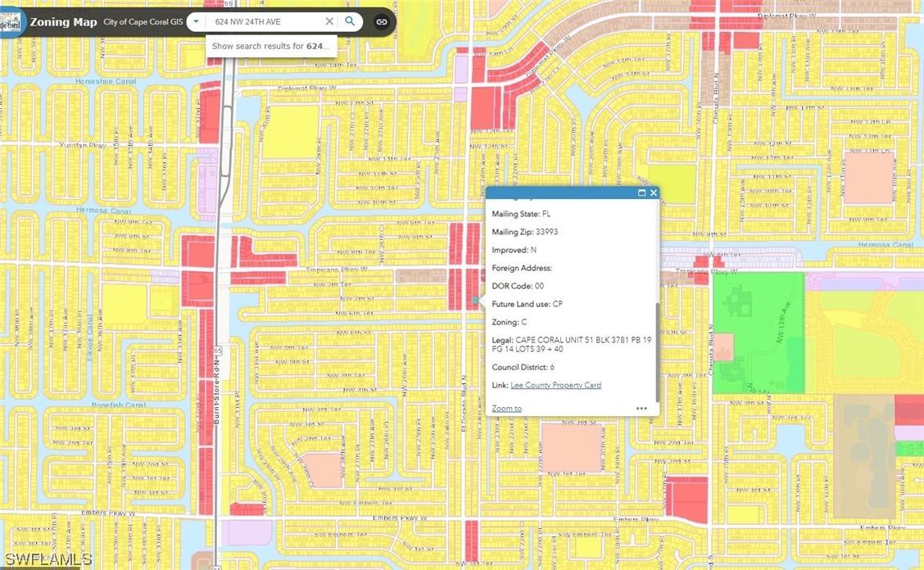Image resolution: width=924 pixels, height=570 pixels.
Task: Click the Zoom to link
Action: click(x=507, y=408)
